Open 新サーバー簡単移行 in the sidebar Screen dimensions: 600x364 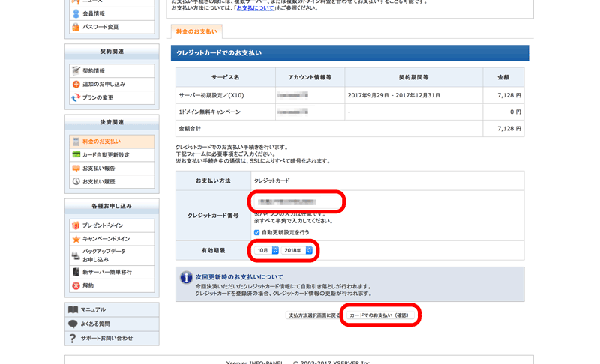click(112, 272)
